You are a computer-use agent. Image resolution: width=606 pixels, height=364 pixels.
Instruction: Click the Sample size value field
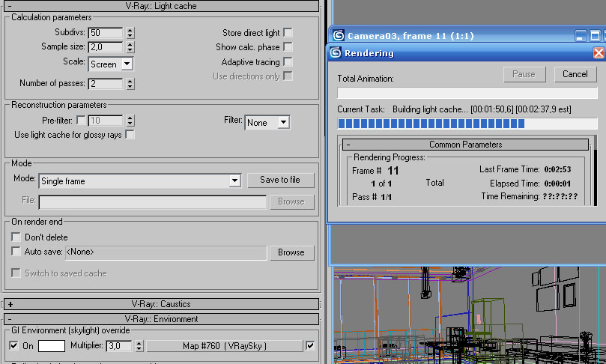(x=106, y=47)
